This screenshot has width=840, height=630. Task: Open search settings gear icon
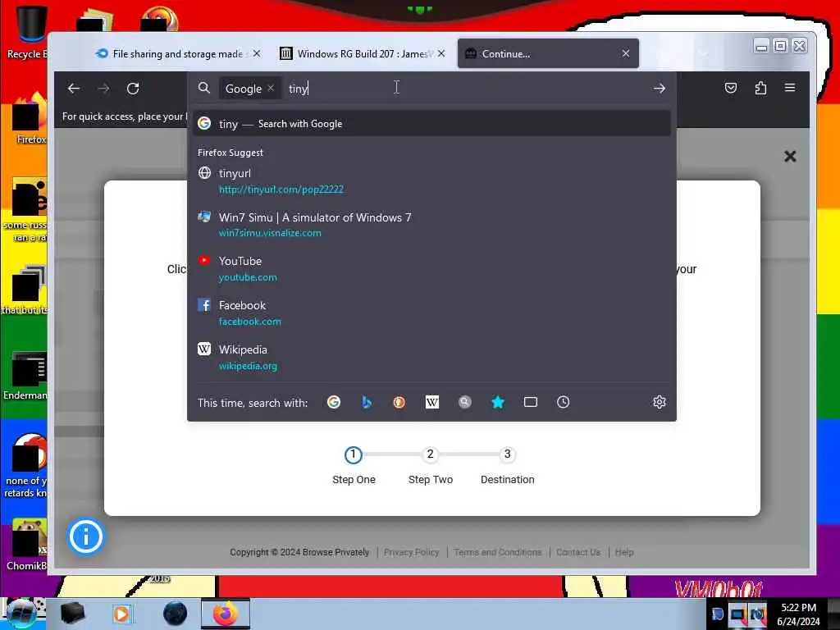[660, 402]
